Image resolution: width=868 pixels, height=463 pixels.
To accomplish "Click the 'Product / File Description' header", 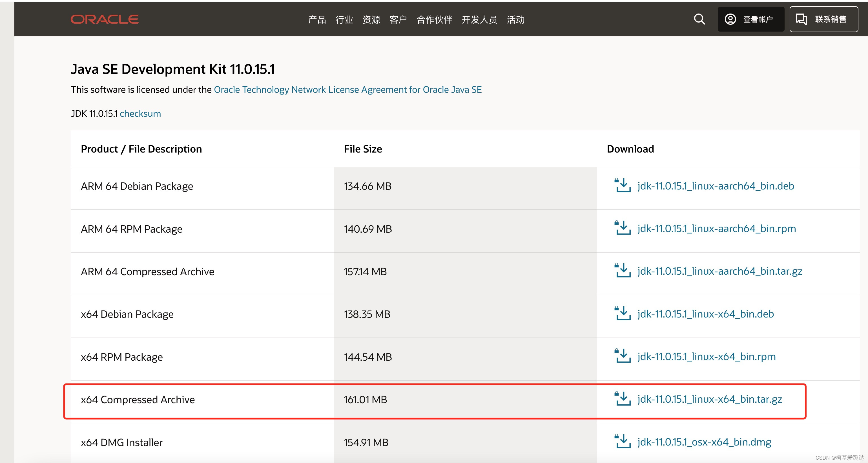I will pos(141,149).
